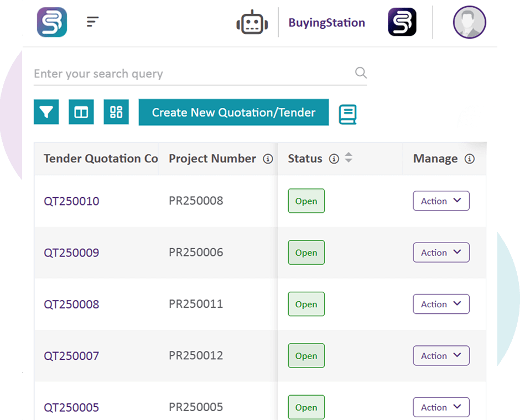The width and height of the screenshot is (520, 420).
Task: Open the filter funnel button
Action: [x=46, y=112]
